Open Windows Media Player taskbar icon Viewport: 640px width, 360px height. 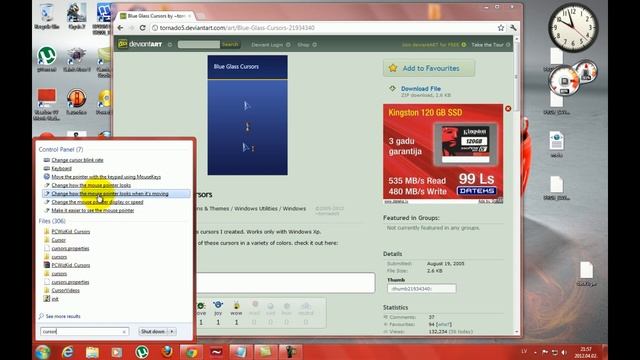[117, 352]
